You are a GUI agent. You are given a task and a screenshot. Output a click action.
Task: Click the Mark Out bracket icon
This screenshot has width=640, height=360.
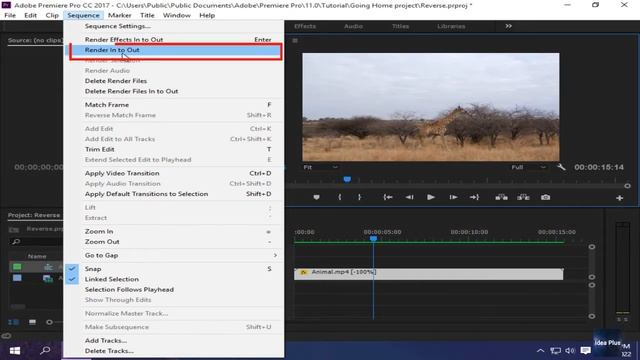359,197
